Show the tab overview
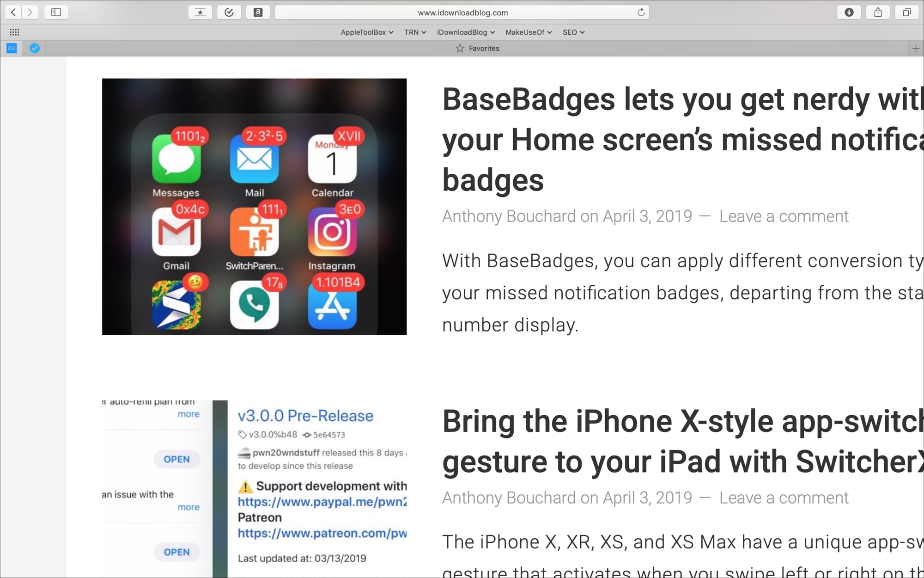This screenshot has width=924, height=578. click(906, 12)
